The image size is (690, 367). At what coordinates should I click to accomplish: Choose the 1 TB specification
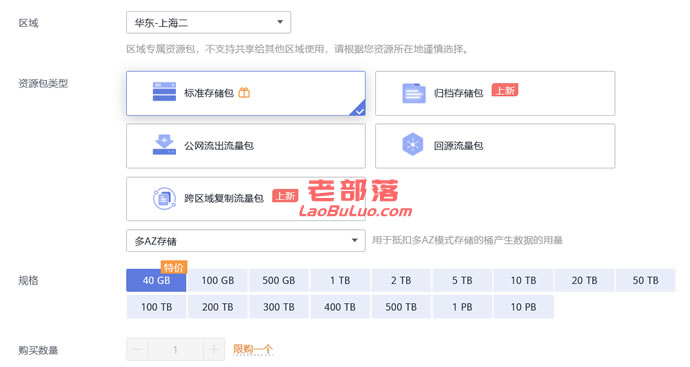[x=340, y=280]
